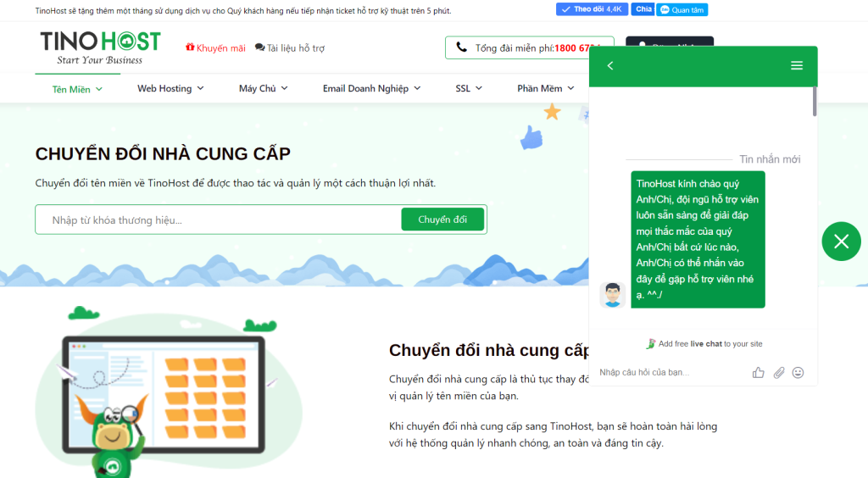Click the Zalo Quan tâm button
This screenshot has width=868, height=478.
[682, 10]
